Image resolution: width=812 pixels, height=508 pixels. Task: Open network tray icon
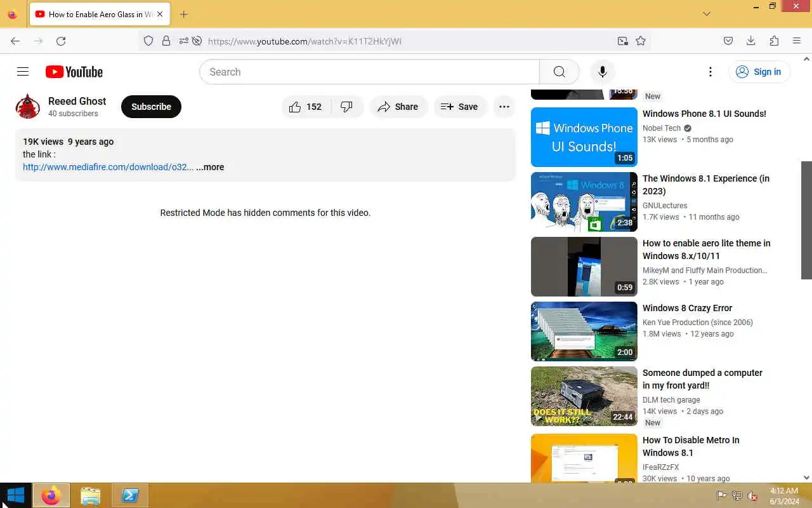(x=737, y=496)
